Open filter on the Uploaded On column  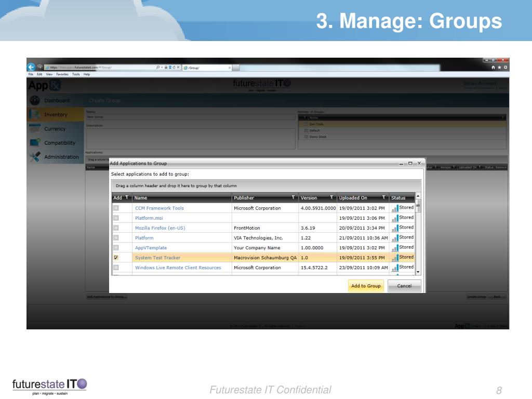coord(384,197)
